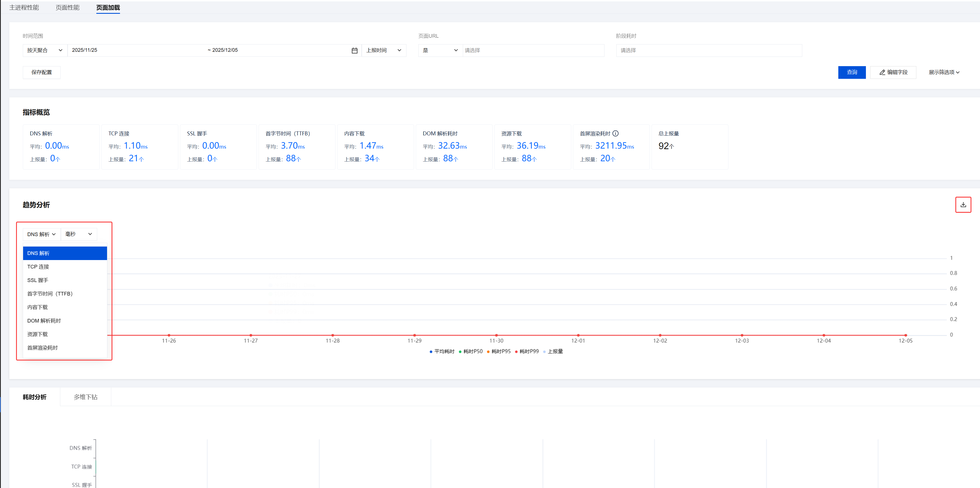Viewport: 980px width, 488px height.
Task: Click the 阶段耗时 select field
Action: pyautogui.click(x=708, y=51)
